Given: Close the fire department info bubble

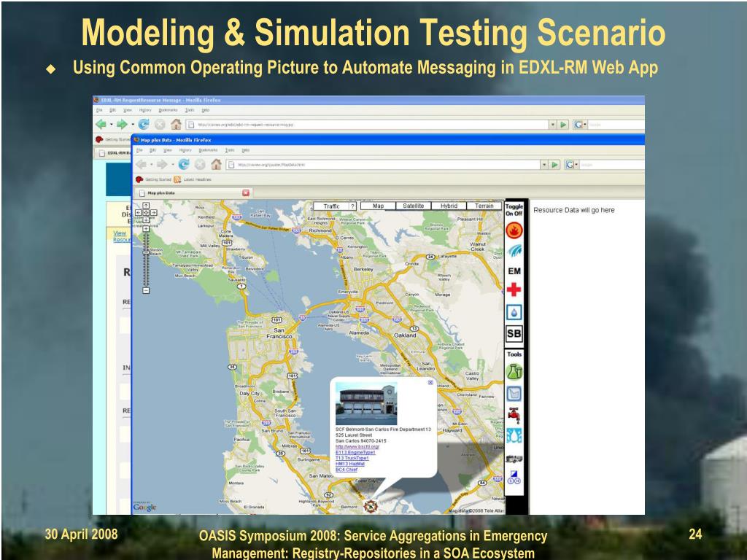Looking at the screenshot, I should pyautogui.click(x=430, y=382).
